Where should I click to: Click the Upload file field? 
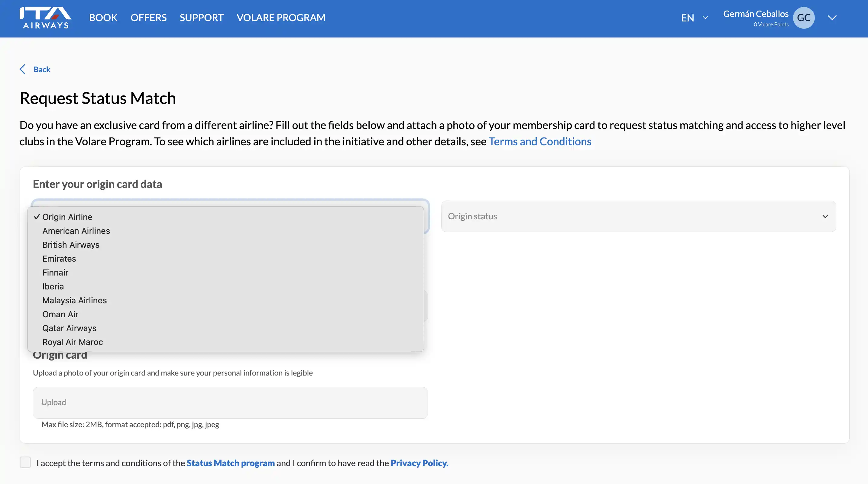pyautogui.click(x=230, y=402)
